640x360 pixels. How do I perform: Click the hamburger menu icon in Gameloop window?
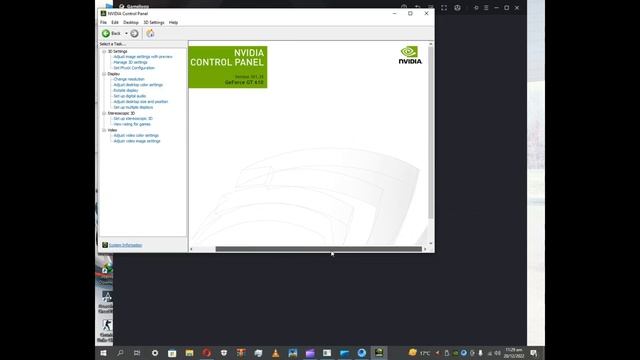pyautogui.click(x=486, y=7)
